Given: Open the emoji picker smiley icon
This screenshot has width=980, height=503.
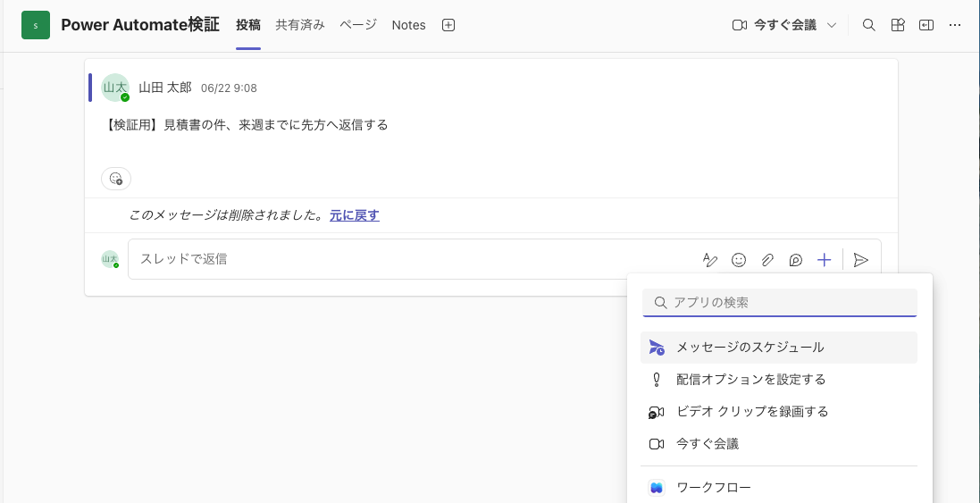Looking at the screenshot, I should click(x=739, y=260).
